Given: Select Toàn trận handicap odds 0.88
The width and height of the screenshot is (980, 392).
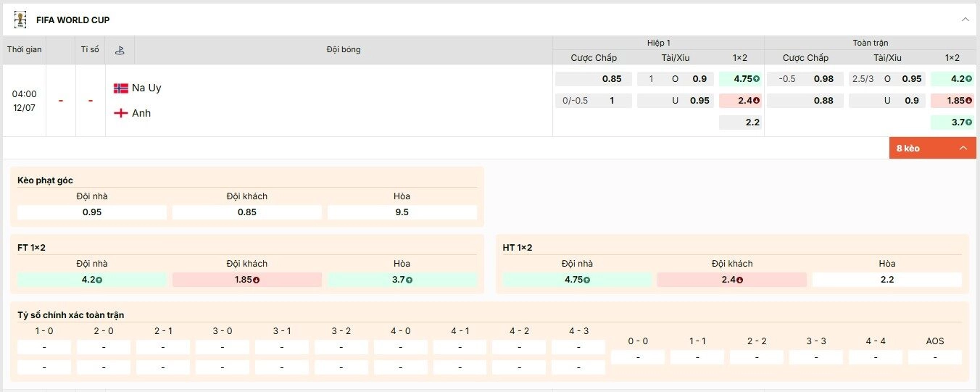Looking at the screenshot, I should [805, 101].
